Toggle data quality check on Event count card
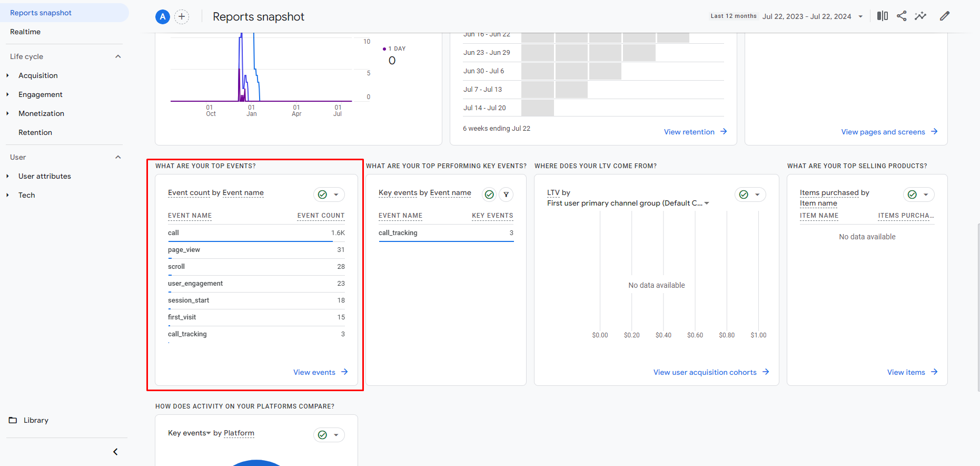 point(323,195)
